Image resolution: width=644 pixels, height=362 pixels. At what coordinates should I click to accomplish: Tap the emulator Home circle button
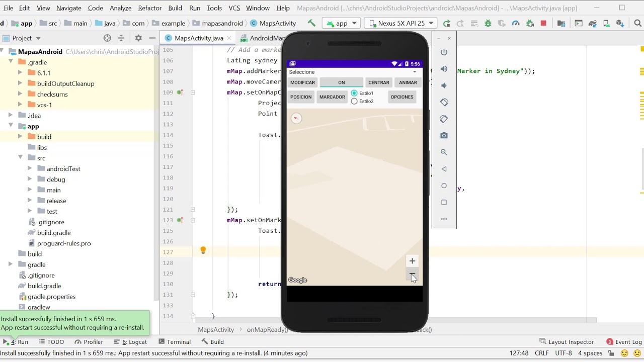tap(444, 186)
